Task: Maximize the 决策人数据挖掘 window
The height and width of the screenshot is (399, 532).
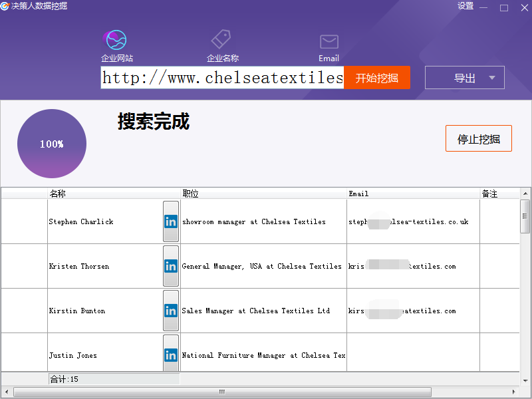Action: 504,7
